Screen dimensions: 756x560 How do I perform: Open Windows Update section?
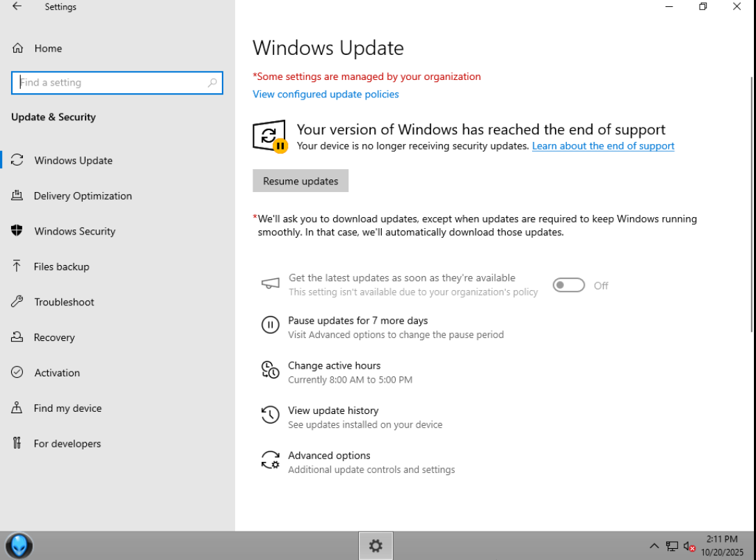coord(73,160)
